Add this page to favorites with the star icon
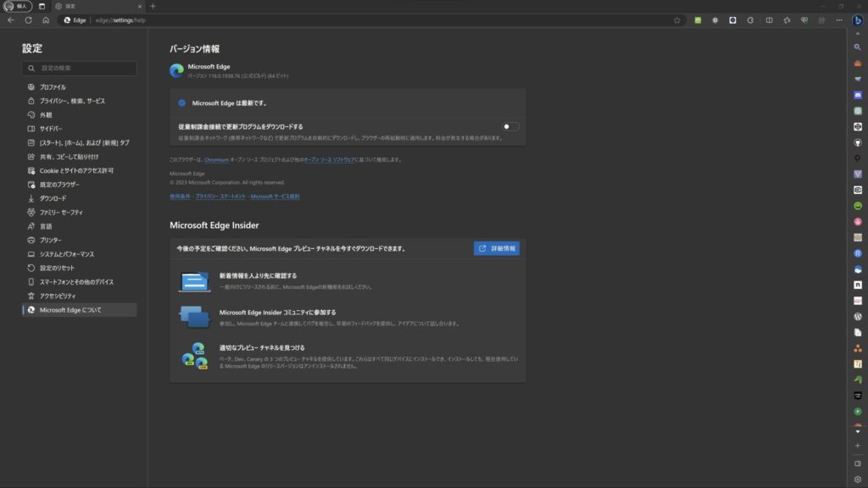The image size is (868, 488). (x=676, y=20)
